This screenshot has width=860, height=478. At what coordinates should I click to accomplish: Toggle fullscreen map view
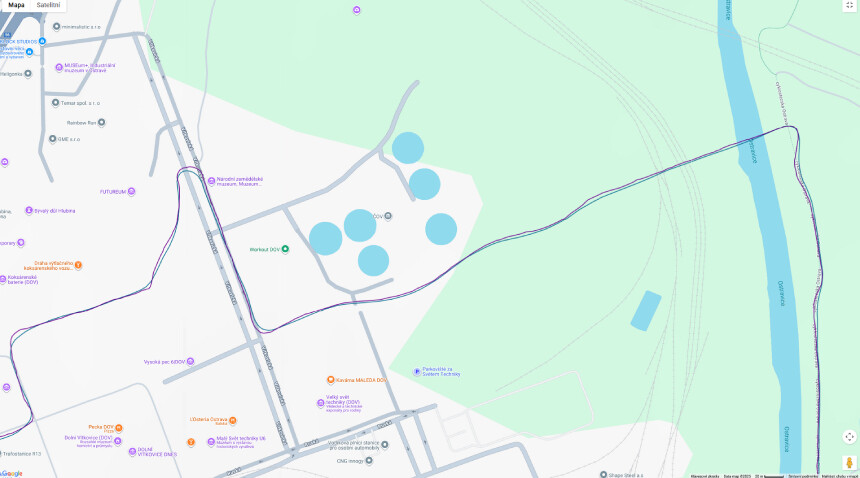coord(850,5)
